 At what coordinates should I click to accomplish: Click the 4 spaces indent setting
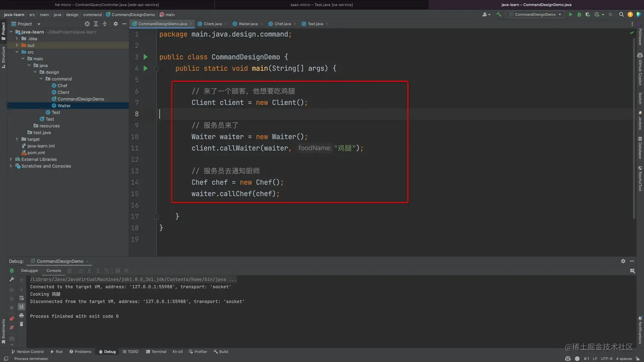pos(624,359)
